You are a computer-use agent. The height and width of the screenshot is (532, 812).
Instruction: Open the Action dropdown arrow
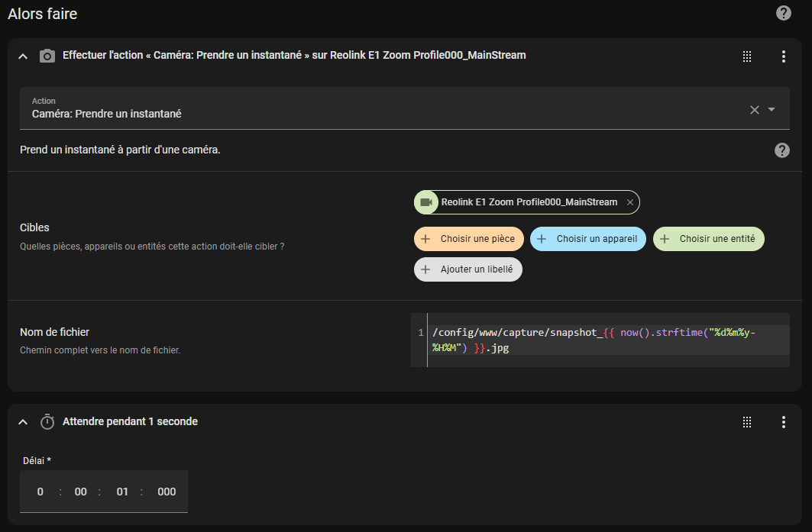772,109
